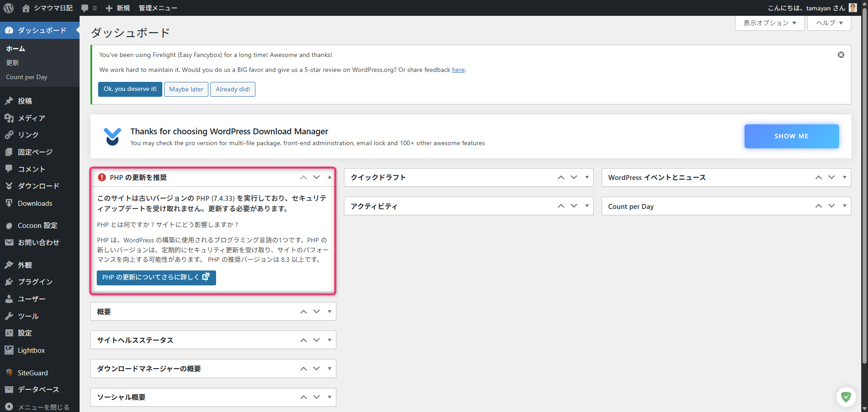Toggle the Count per Day widget panel
The height and width of the screenshot is (412, 868).
click(844, 206)
